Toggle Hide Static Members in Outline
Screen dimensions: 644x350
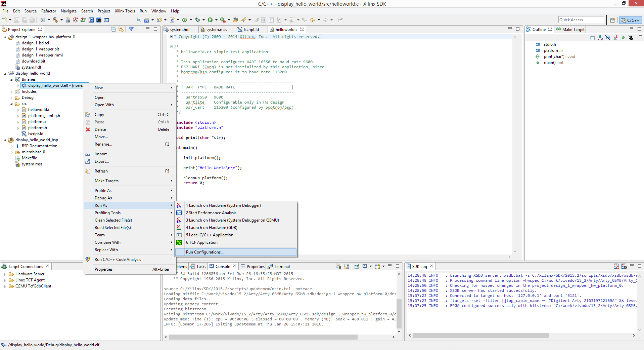(615, 38)
